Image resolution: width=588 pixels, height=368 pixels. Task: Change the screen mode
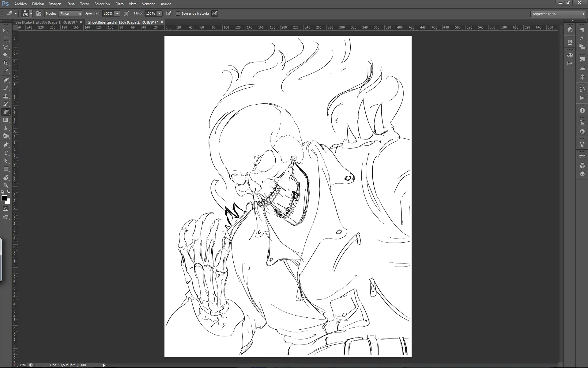[6, 217]
